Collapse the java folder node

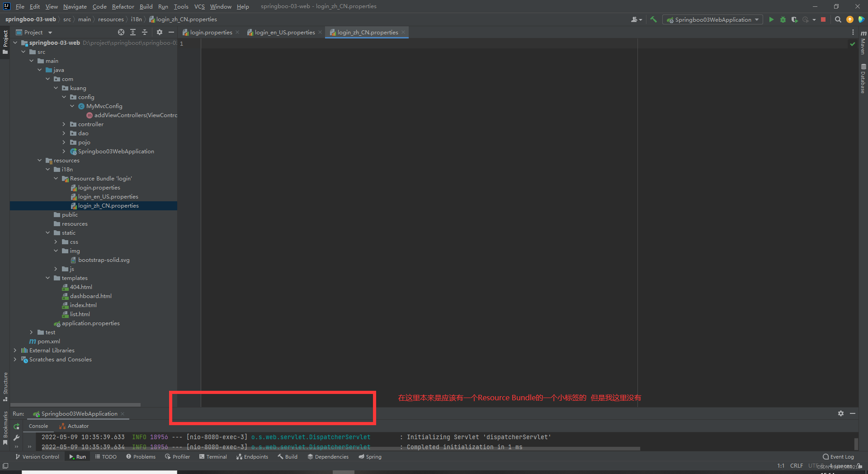click(40, 70)
